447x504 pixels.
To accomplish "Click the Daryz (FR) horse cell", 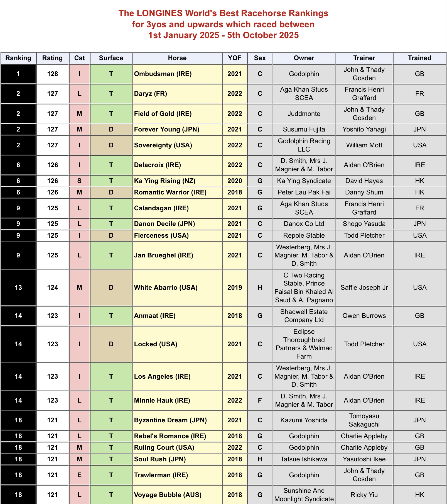I will point(177,94).
